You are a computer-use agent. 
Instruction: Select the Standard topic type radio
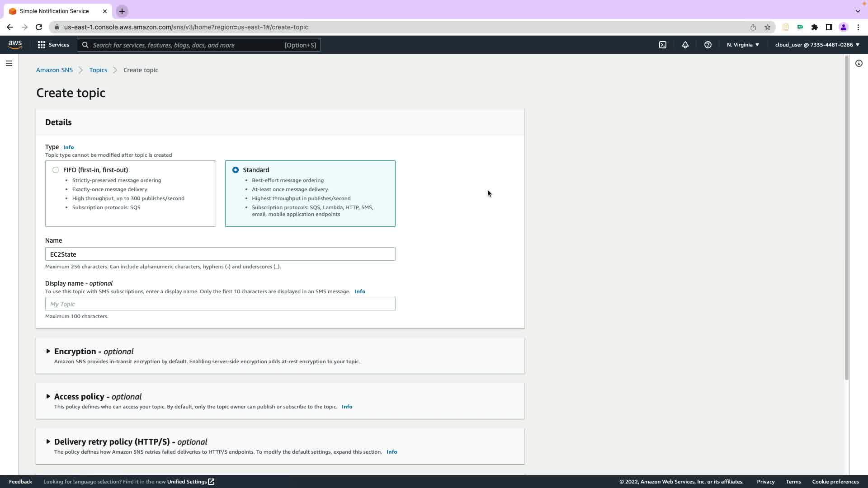(x=236, y=170)
